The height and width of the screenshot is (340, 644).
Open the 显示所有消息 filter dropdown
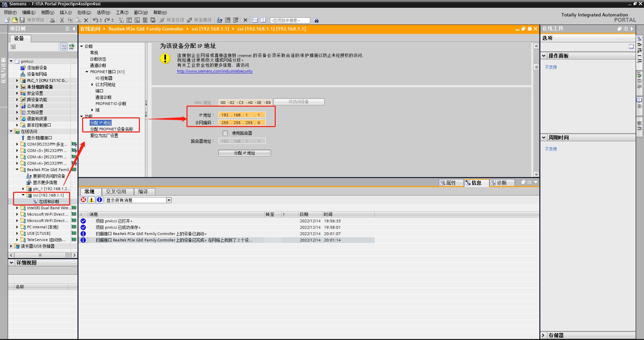click(169, 200)
